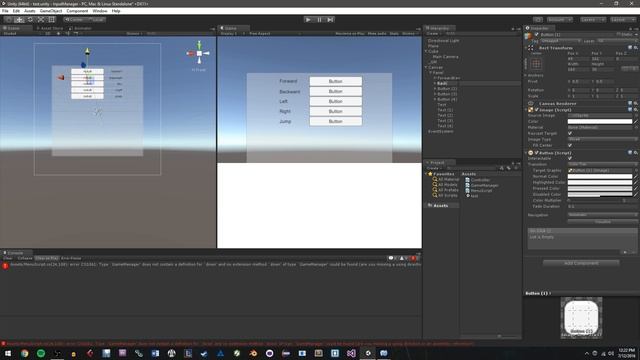Open the Navigation dropdown
Viewport: 640px width, 360px height.
point(602,215)
